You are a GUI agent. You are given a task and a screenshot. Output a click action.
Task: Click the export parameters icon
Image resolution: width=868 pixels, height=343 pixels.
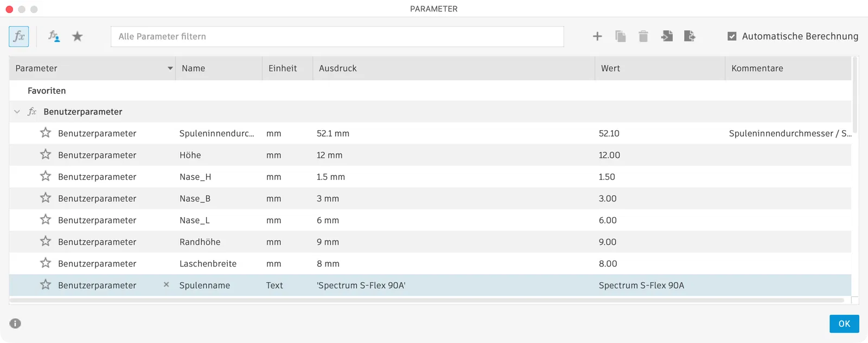click(690, 36)
